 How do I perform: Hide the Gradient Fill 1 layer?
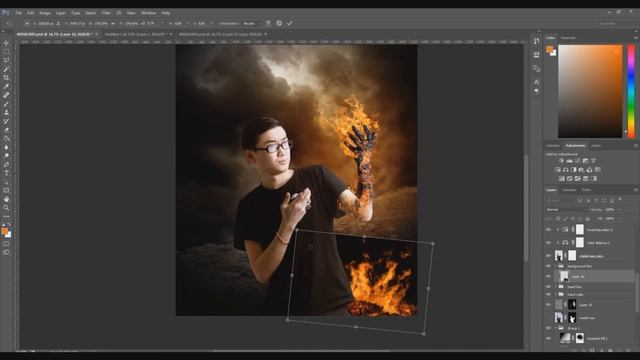549,338
